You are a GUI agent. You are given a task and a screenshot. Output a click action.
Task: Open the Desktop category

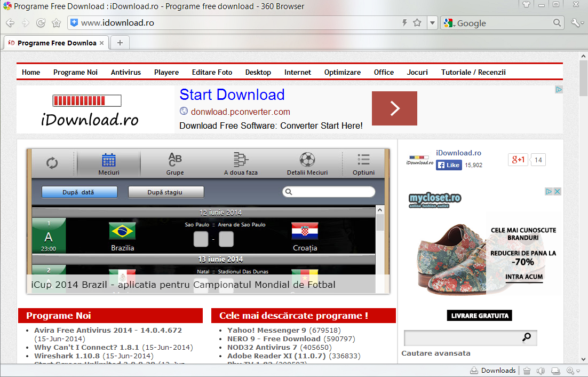(258, 72)
